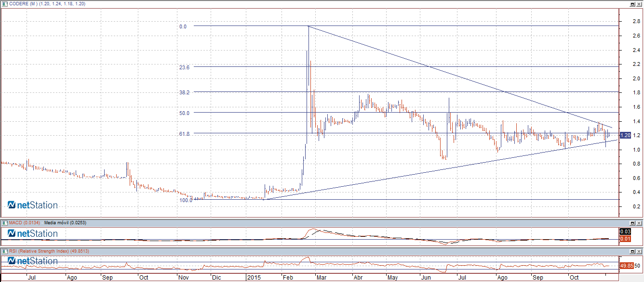Click the Feb label on time axis
The image size is (644, 282).
point(287,278)
